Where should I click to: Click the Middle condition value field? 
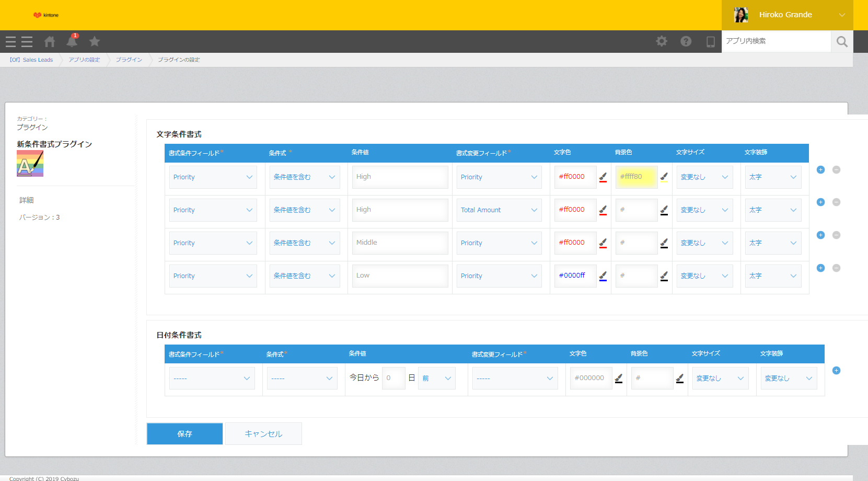(400, 243)
